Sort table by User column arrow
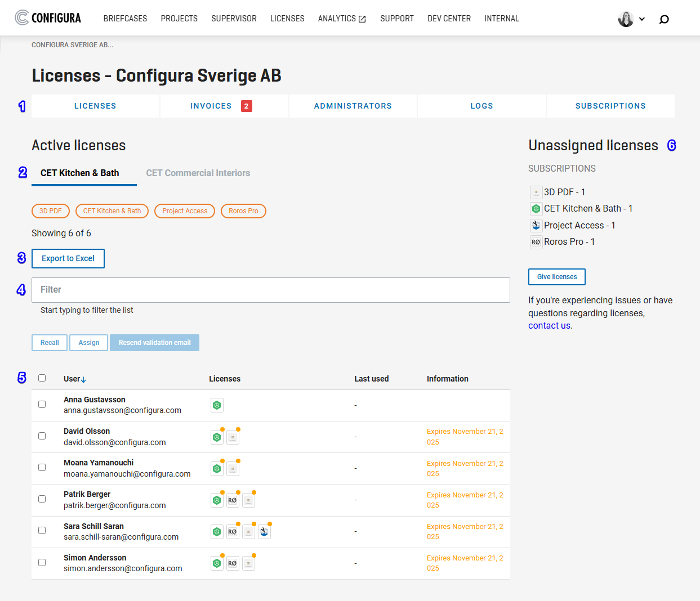The image size is (700, 601). click(x=83, y=379)
